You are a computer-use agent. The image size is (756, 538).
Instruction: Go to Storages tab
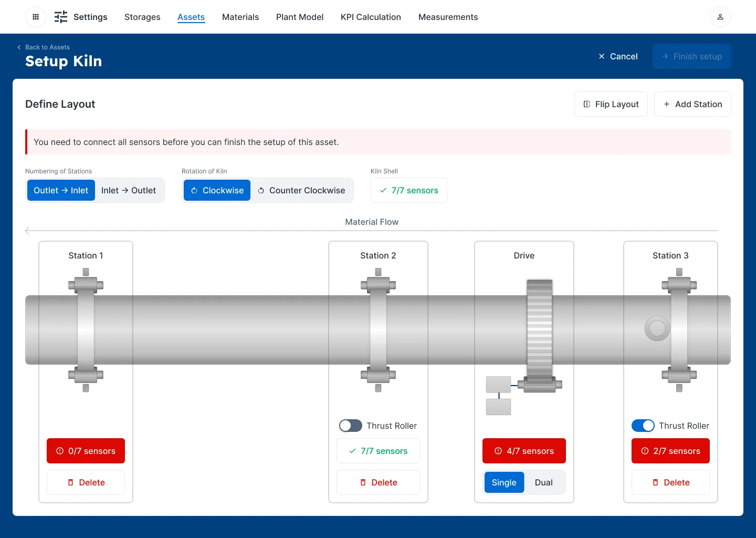(x=142, y=17)
